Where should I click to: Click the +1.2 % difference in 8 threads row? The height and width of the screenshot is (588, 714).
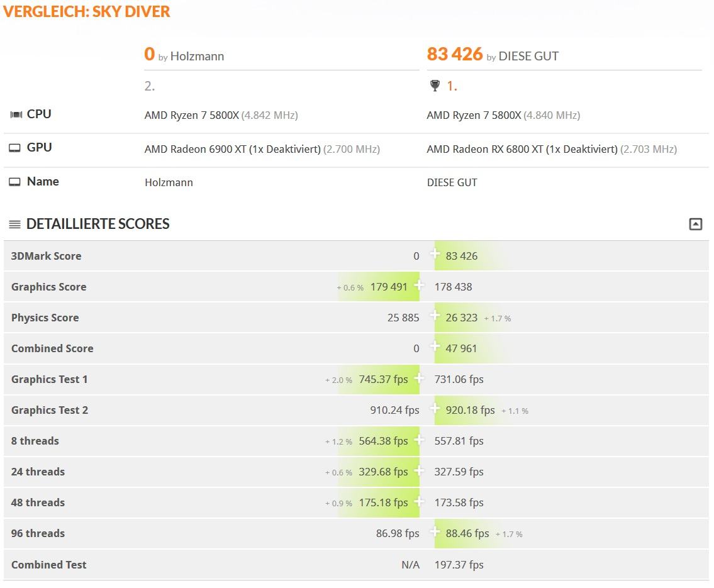(338, 442)
